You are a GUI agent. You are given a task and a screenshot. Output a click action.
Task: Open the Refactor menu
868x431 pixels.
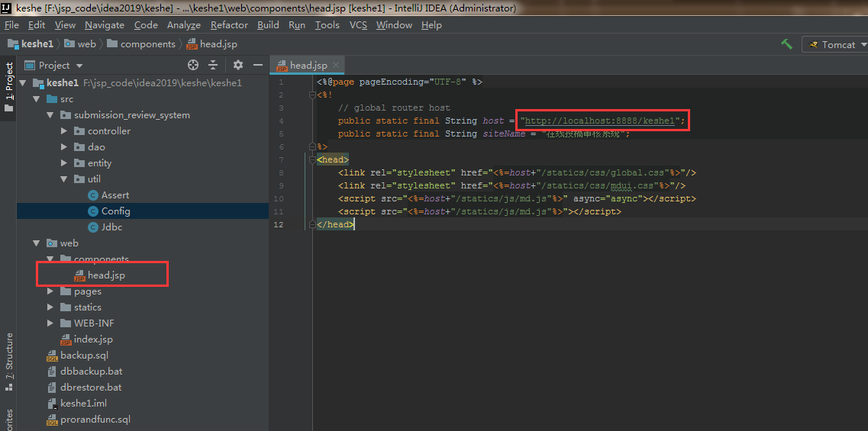coord(229,25)
